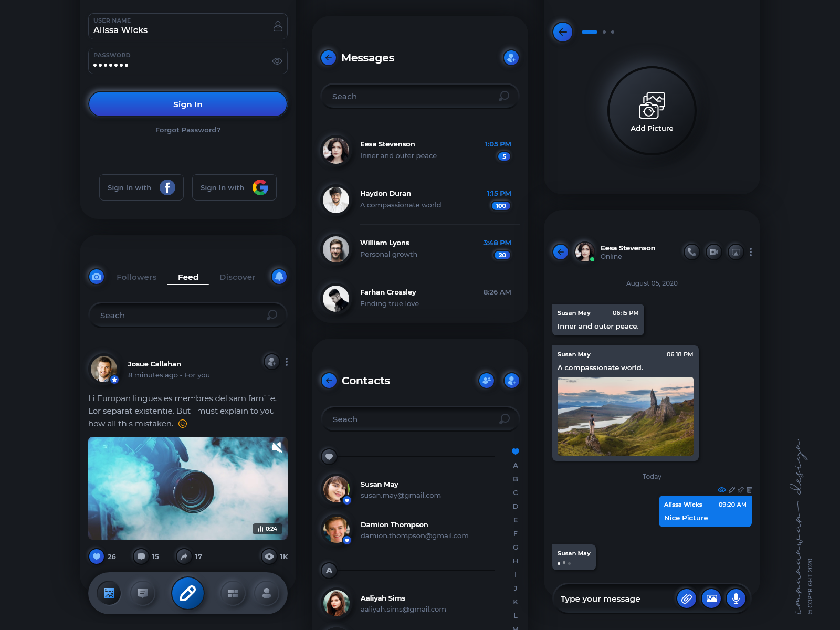Toggle the eye icon above Nice Picture message

click(x=722, y=490)
